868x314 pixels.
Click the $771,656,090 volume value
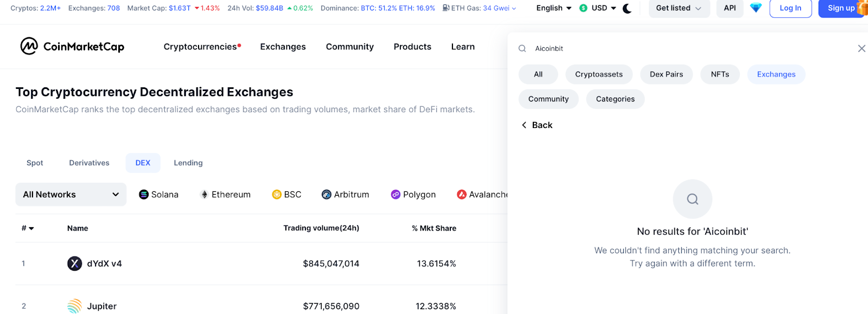click(331, 306)
